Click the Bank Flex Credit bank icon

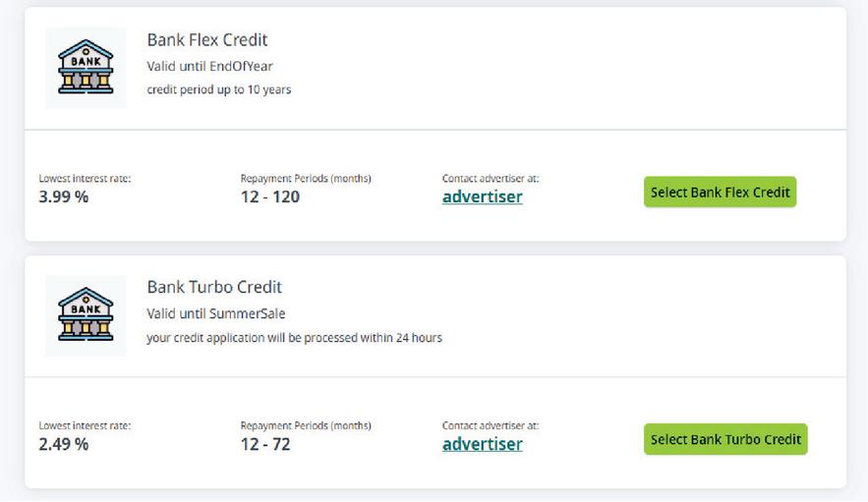click(86, 67)
